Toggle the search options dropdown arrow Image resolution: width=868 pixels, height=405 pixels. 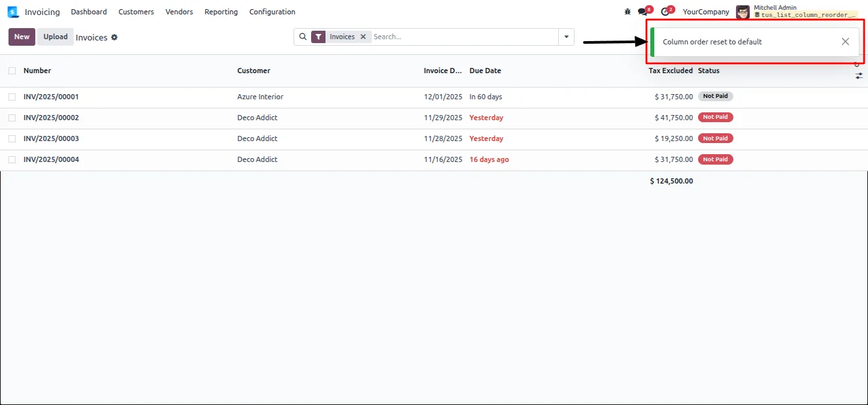[566, 37]
